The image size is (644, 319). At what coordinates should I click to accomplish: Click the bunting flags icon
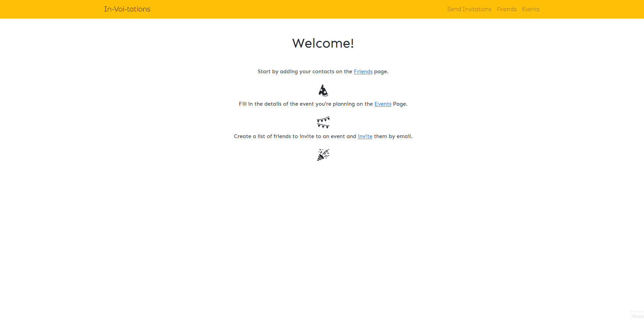[323, 123]
